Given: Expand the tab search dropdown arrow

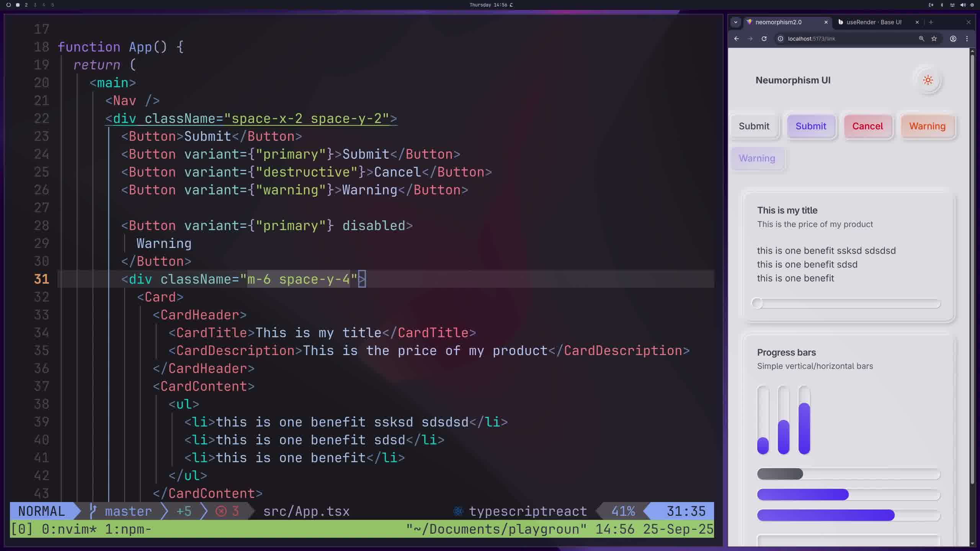Looking at the screenshot, I should click(x=735, y=22).
